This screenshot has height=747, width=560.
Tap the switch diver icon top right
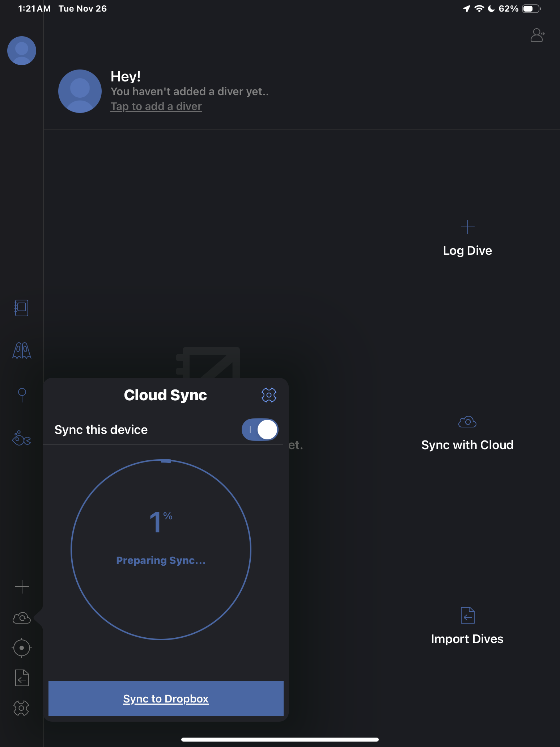point(537,35)
